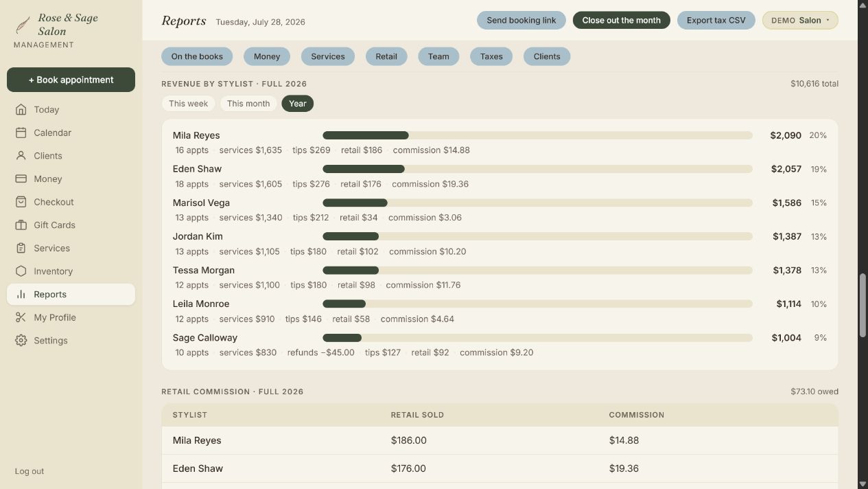
Task: Click Eden Shaw revenue progress bar
Action: pos(537,169)
